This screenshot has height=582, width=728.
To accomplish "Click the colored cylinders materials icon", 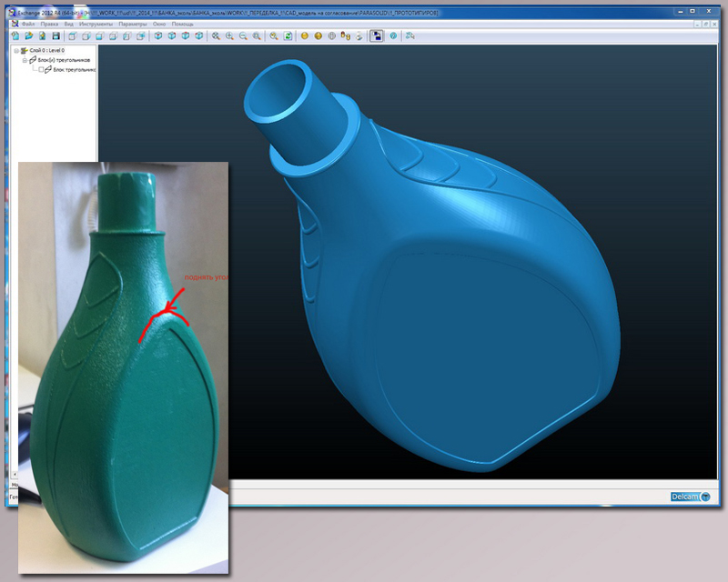I will (345, 35).
